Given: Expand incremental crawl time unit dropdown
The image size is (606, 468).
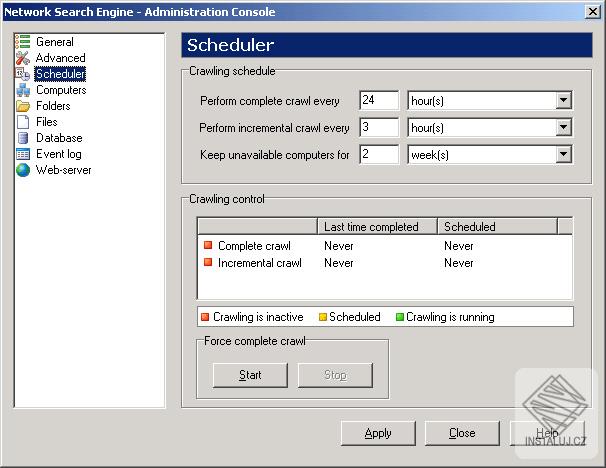Looking at the screenshot, I should (563, 127).
